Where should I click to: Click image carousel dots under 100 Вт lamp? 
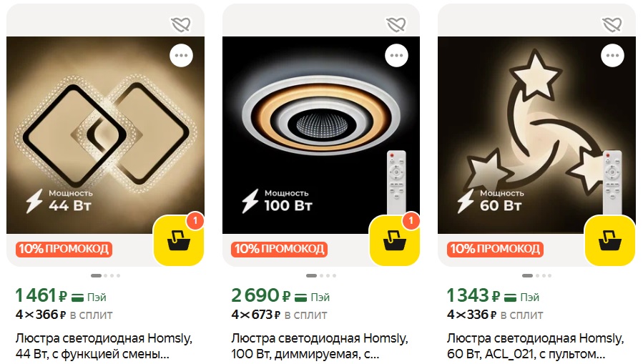[x=322, y=275]
